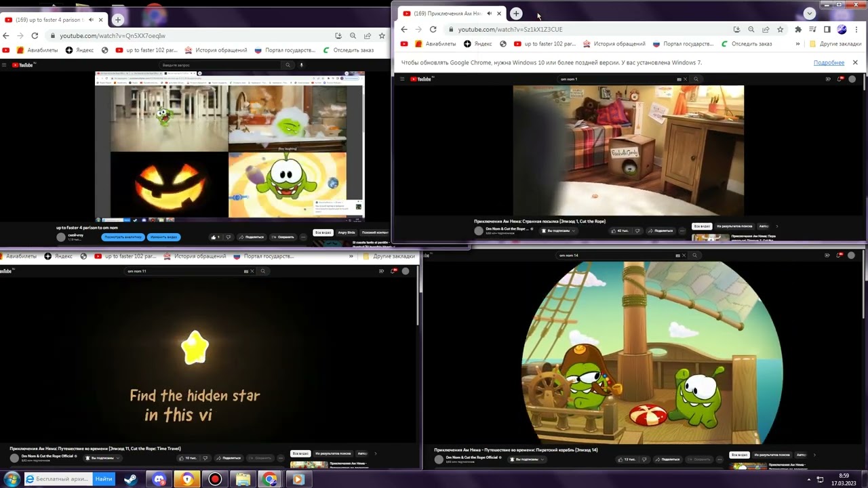Click the blue 'Посмотреть аналитику' button
This screenshot has height=488, width=868.
click(123, 237)
